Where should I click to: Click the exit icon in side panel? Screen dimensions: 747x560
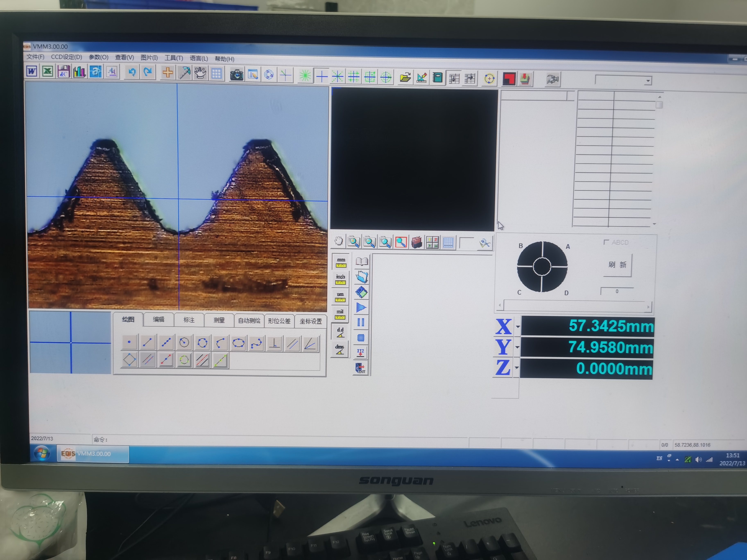[x=360, y=368]
